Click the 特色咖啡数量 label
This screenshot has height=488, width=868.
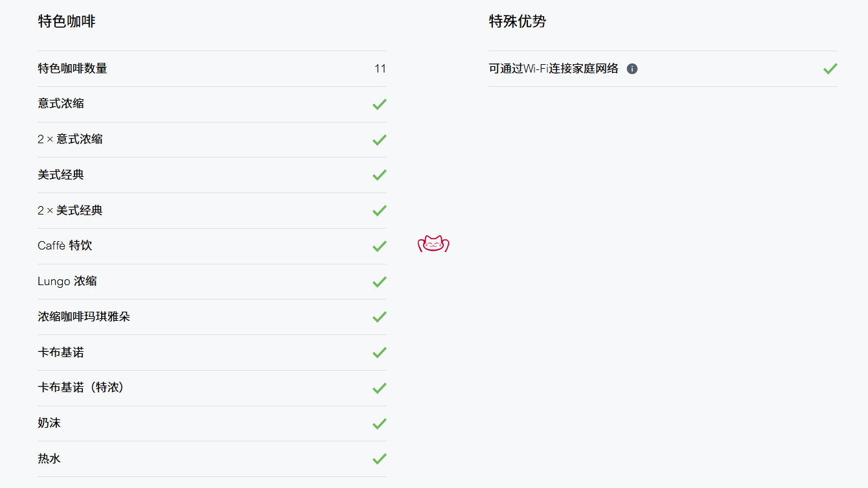[73, 68]
